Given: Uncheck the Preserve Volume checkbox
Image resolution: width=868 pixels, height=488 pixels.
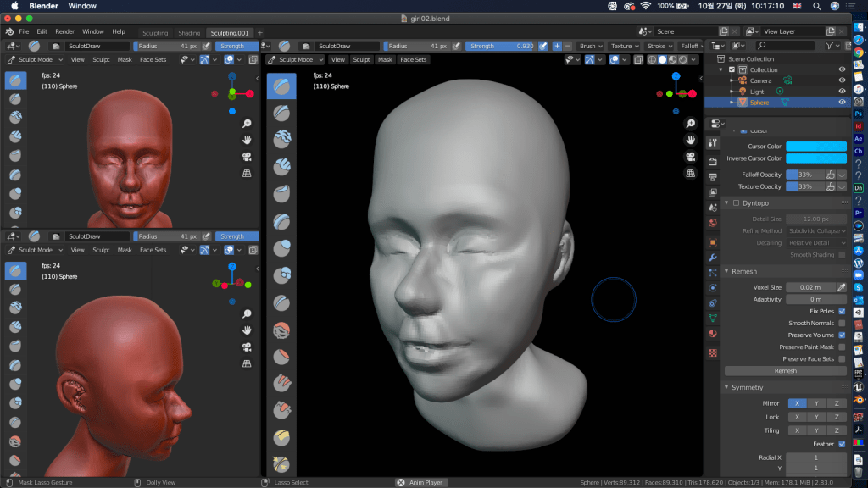Looking at the screenshot, I should coord(842,335).
